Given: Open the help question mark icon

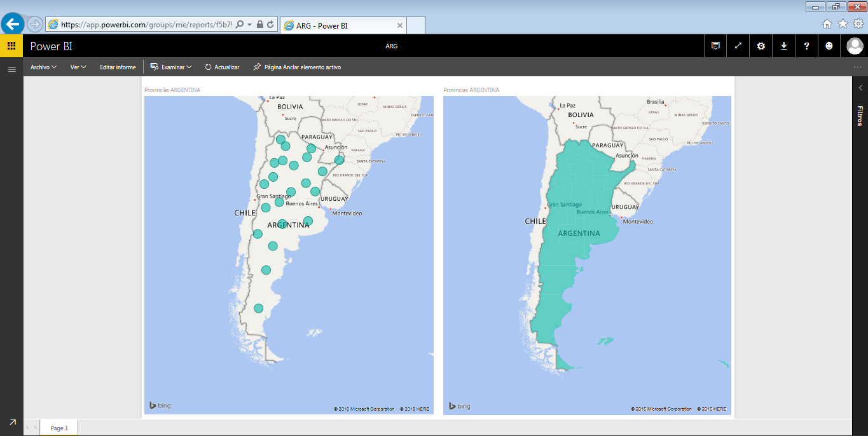Looking at the screenshot, I should click(x=807, y=46).
